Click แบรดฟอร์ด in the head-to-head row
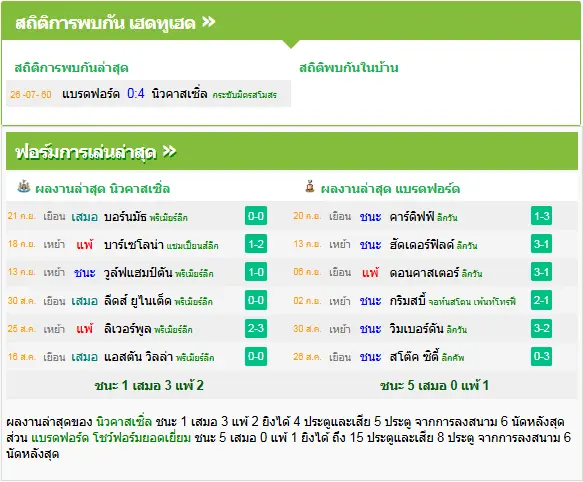Screen dimensions: 583x482 click(91, 93)
